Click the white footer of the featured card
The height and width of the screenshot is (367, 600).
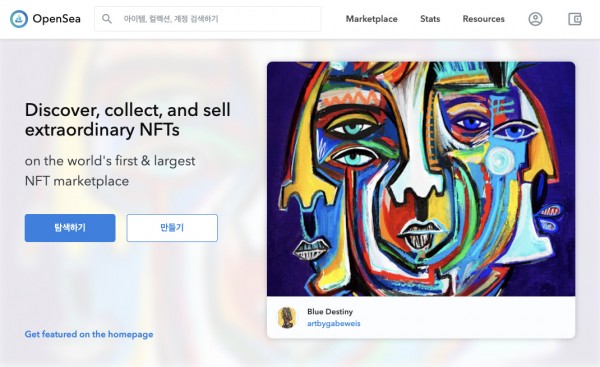(x=421, y=317)
